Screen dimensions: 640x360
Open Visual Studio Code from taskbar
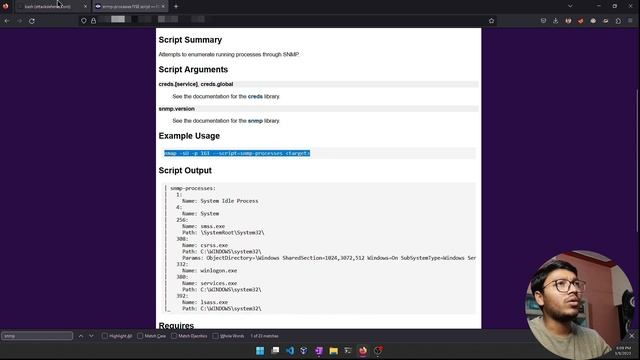click(290, 351)
